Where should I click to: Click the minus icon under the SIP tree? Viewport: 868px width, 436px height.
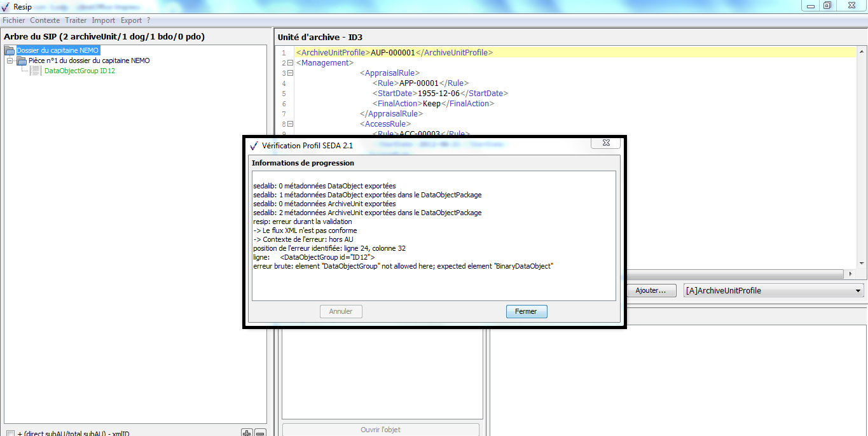tap(260, 433)
